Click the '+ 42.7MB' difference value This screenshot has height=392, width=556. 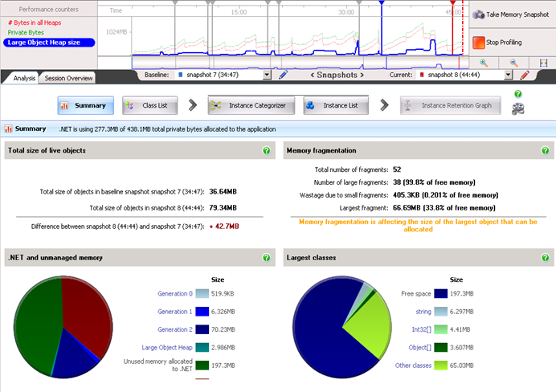point(224,227)
